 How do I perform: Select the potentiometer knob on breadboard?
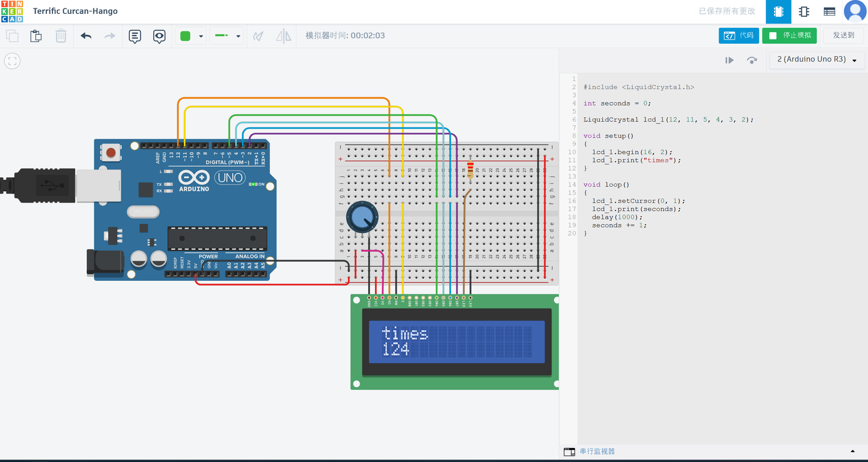pyautogui.click(x=362, y=218)
